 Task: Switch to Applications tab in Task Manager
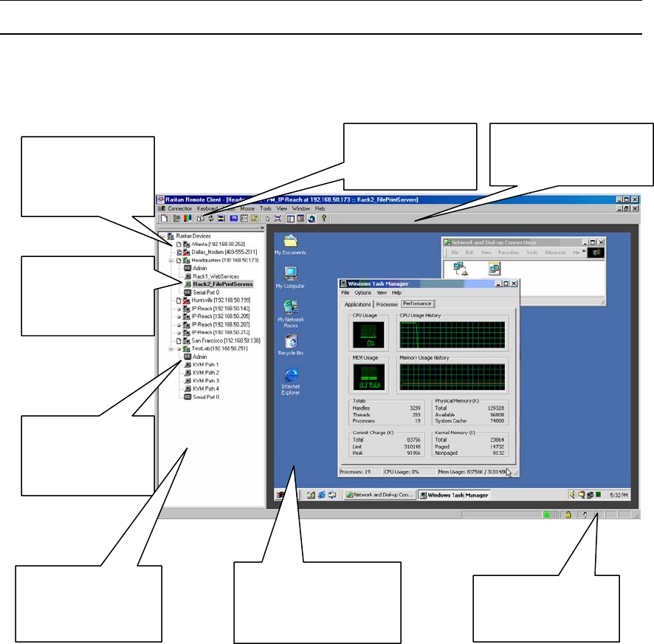(357, 305)
